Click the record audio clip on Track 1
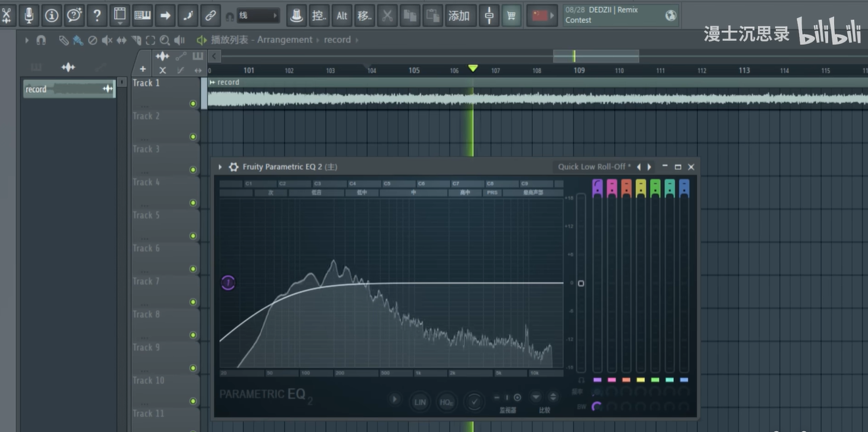Viewport: 868px width, 432px height. [x=538, y=93]
